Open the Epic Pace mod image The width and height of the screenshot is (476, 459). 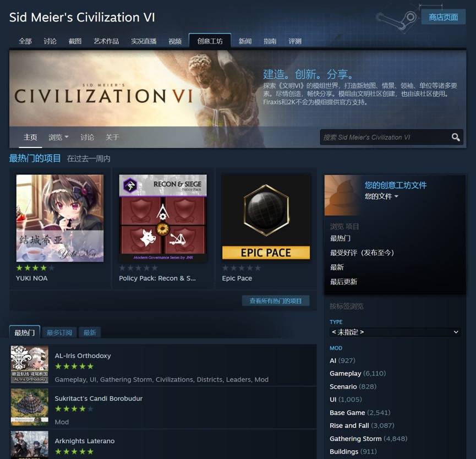[266, 218]
